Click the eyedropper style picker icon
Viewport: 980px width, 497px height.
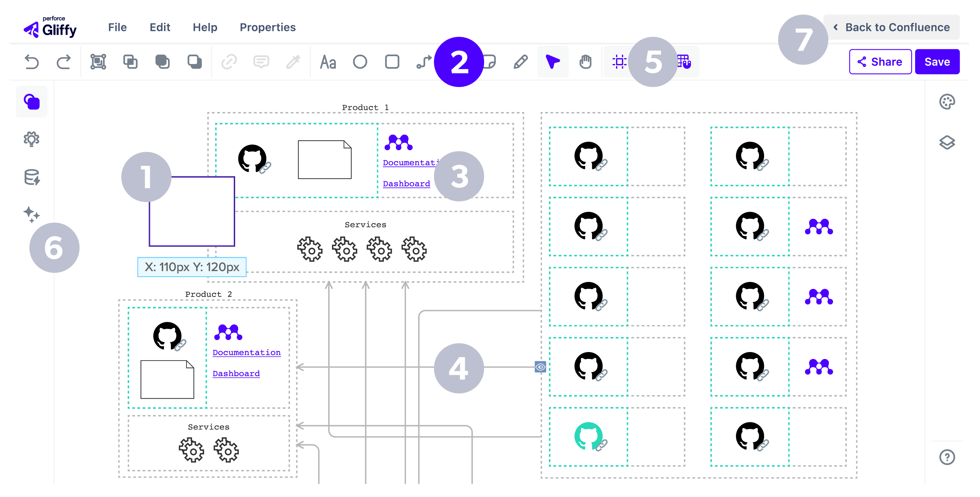[x=293, y=62]
